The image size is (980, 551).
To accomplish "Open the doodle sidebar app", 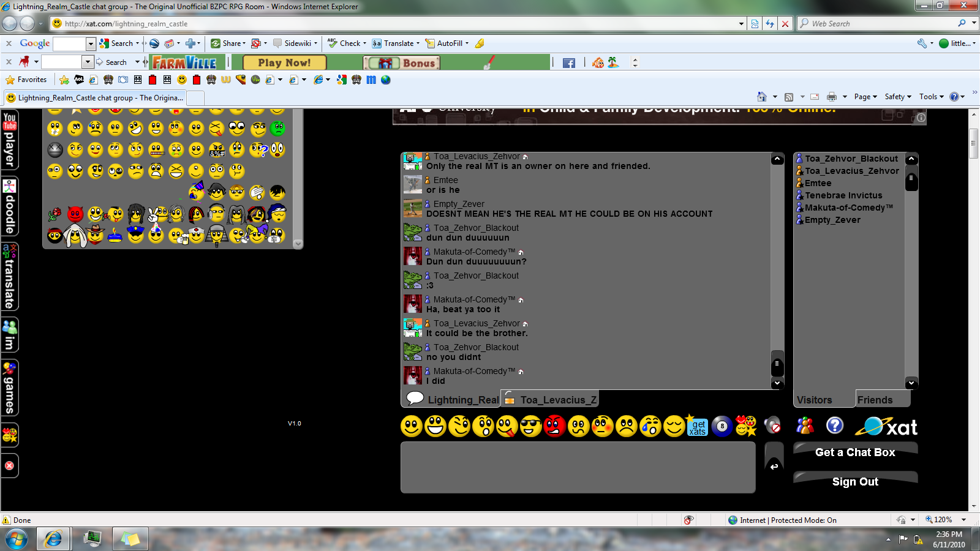I will (x=9, y=206).
